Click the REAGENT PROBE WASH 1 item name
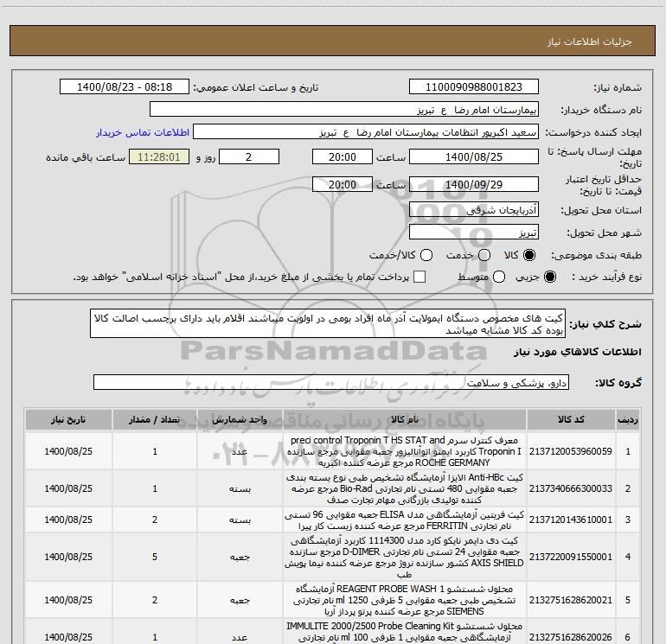Viewport: 666px width, 644px height. pyautogui.click(x=405, y=600)
